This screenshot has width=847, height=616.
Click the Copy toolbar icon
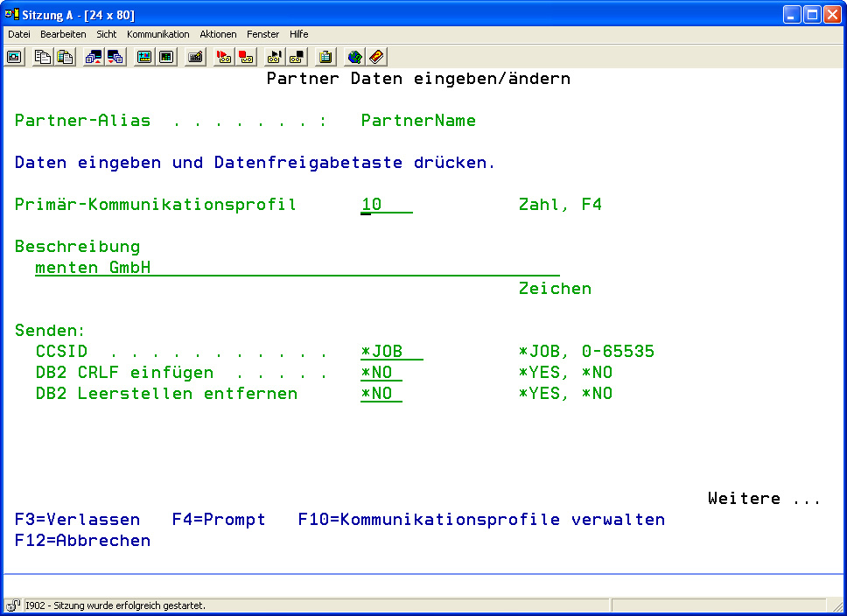[43, 57]
